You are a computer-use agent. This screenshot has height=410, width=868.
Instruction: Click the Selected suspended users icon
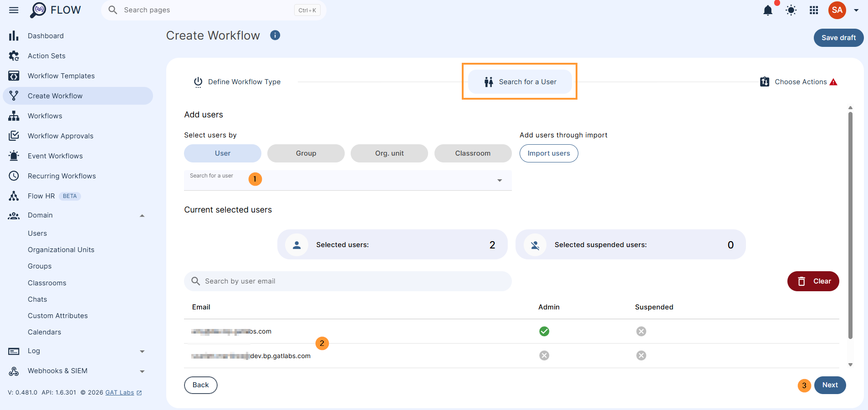(x=535, y=245)
